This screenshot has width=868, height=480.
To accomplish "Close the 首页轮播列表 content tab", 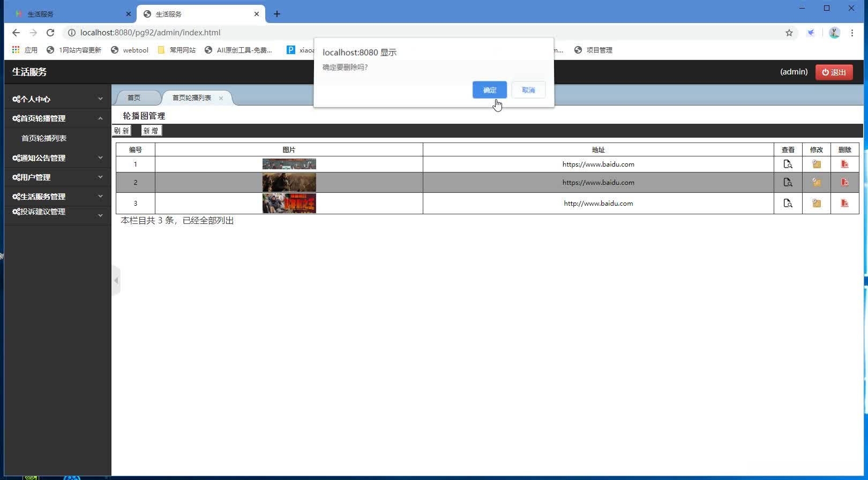I will (221, 98).
